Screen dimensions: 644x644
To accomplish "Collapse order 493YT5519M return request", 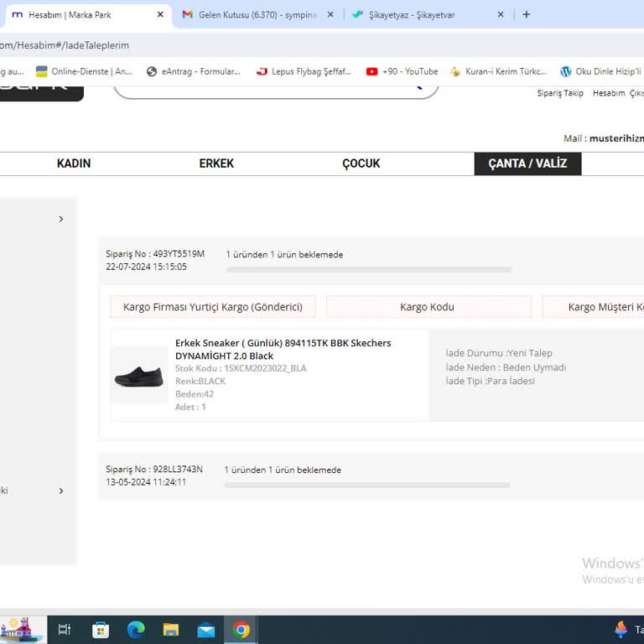I will pyautogui.click(x=371, y=260).
